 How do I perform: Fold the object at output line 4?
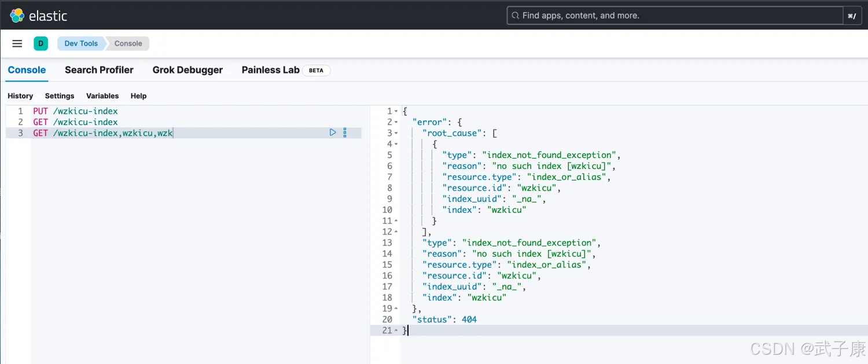point(396,144)
